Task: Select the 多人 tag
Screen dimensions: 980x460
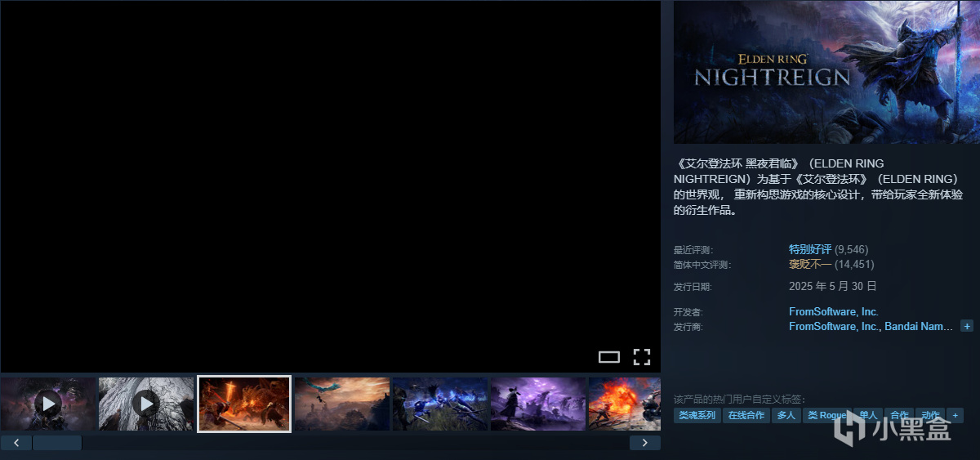Action: click(786, 416)
